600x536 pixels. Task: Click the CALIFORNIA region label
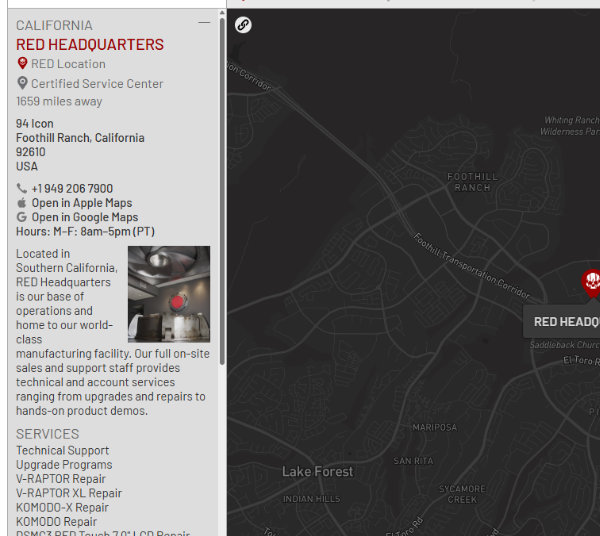(54, 26)
